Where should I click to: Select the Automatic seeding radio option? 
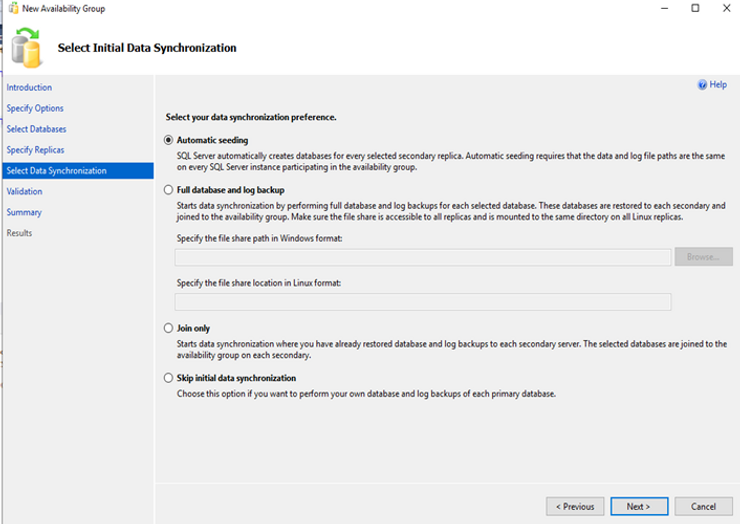tap(168, 140)
